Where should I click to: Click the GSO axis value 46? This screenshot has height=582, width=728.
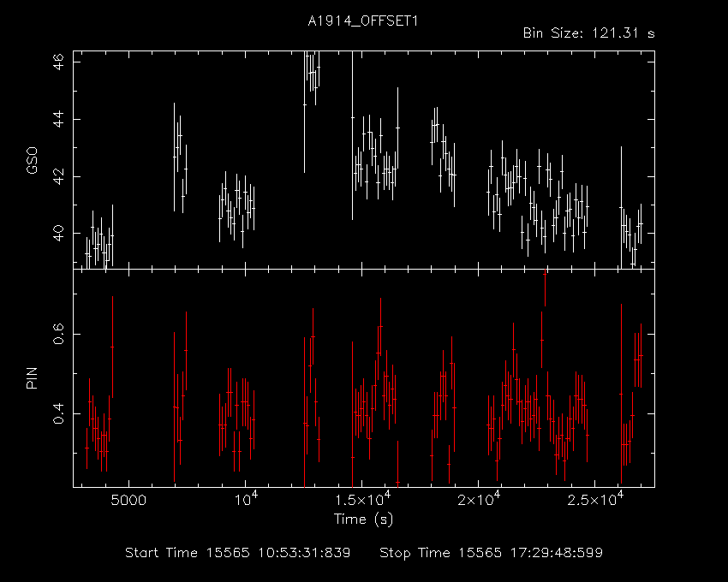(x=58, y=62)
